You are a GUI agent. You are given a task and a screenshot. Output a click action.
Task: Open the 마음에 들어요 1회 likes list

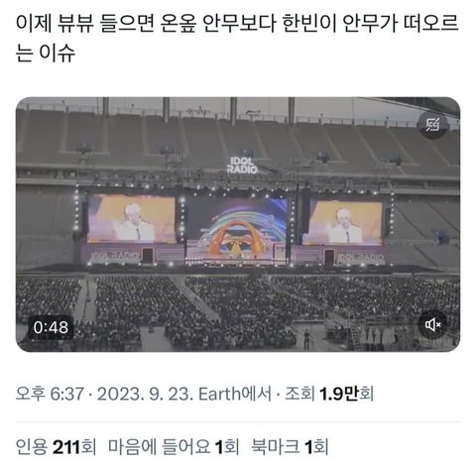pyautogui.click(x=174, y=447)
